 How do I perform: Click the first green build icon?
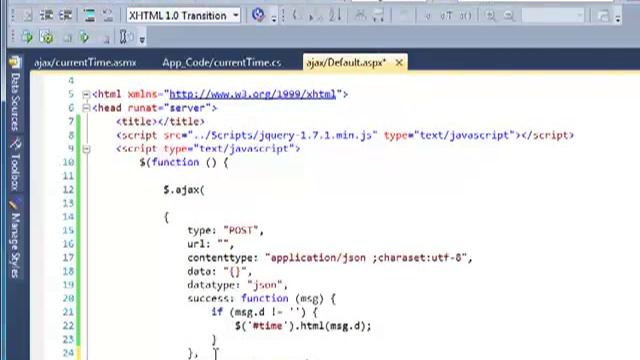27,38
